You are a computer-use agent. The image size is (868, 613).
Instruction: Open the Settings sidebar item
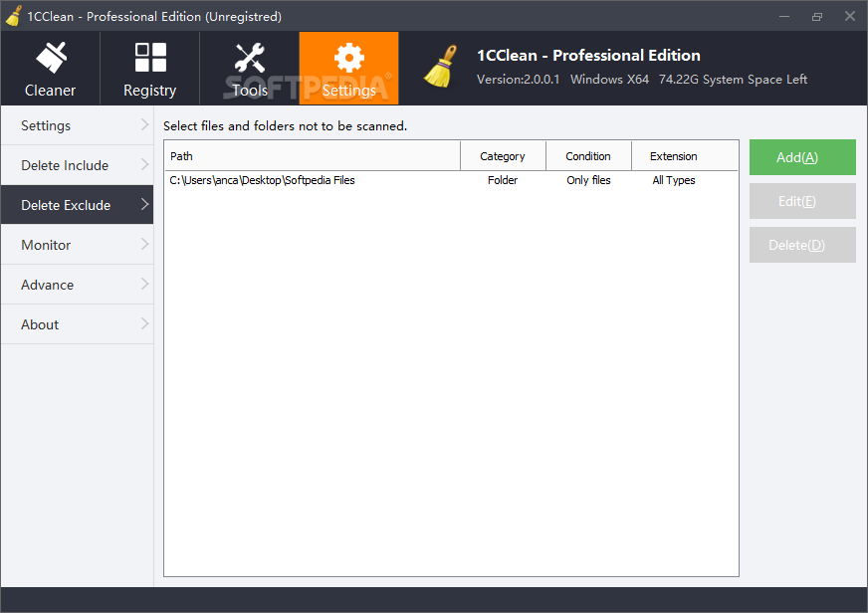pos(77,125)
